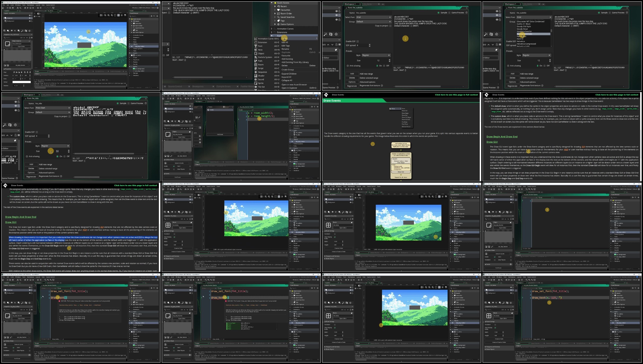
Task: Click the Game Options gear icon beside Create menu
Action: point(278,24)
